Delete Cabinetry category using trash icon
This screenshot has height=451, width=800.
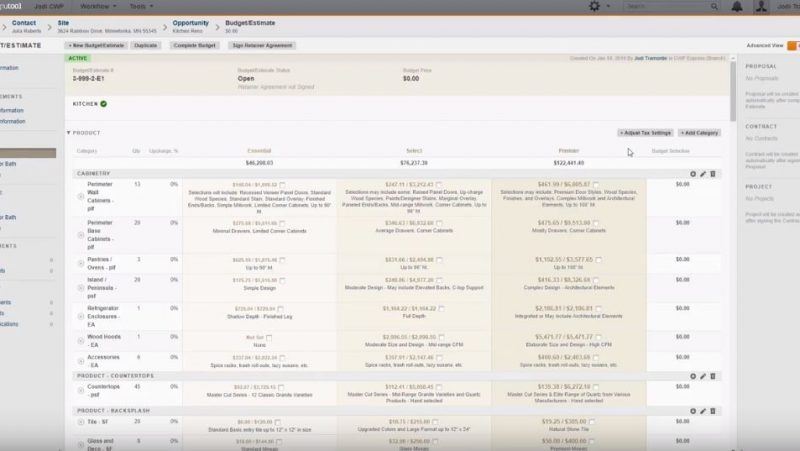[x=713, y=173]
